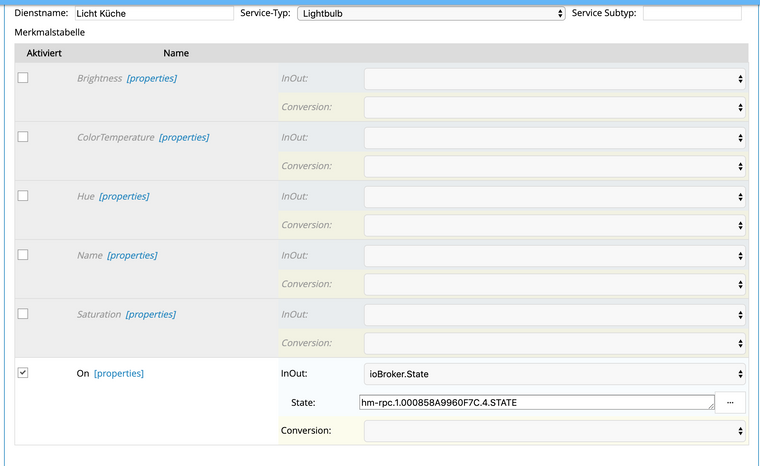Image resolution: width=760 pixels, height=466 pixels.
Task: Enable the Brightness characteristic checkbox
Action: tap(23, 78)
